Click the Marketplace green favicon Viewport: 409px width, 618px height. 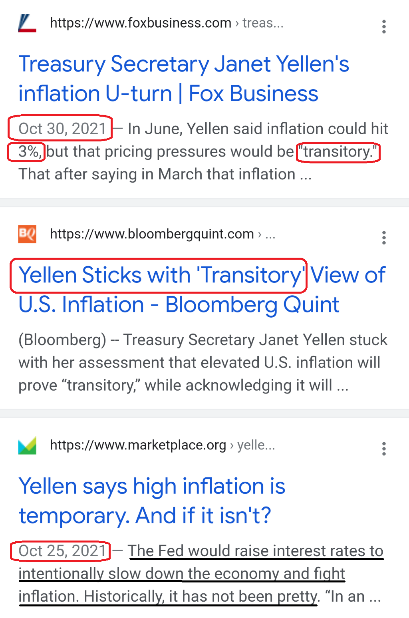[27, 445]
